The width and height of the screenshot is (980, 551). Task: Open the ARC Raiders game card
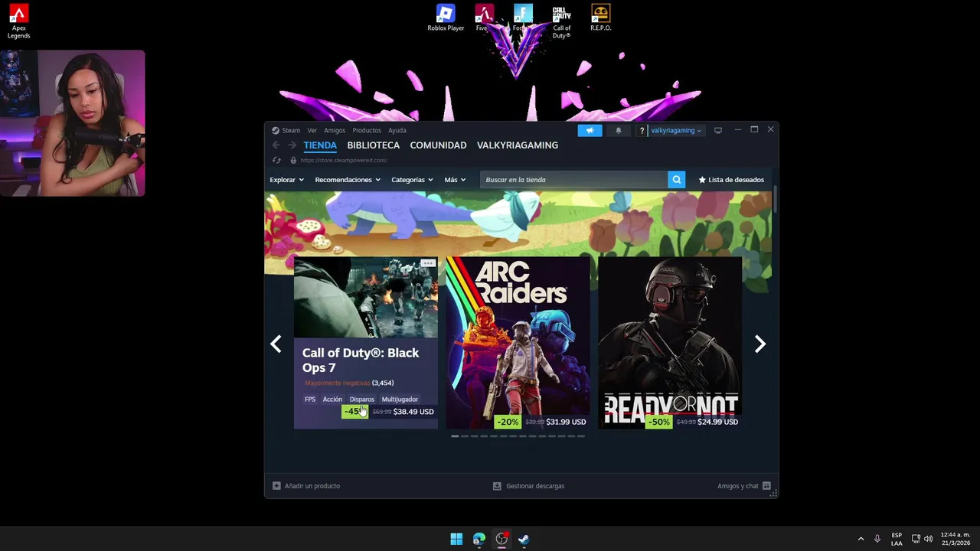click(x=518, y=343)
